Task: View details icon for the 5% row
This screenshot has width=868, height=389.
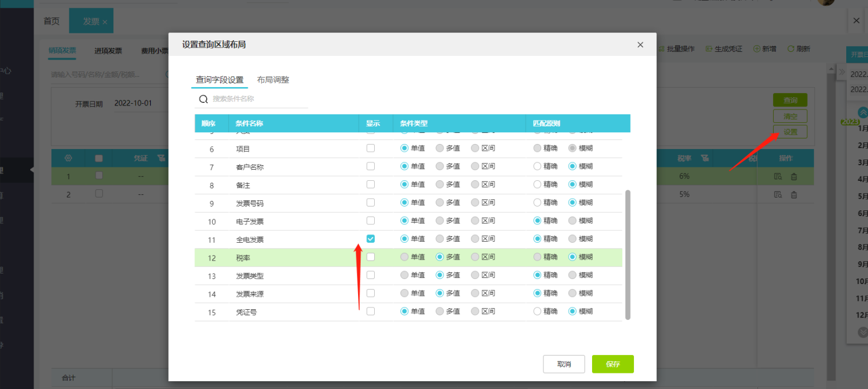Action: pos(778,195)
